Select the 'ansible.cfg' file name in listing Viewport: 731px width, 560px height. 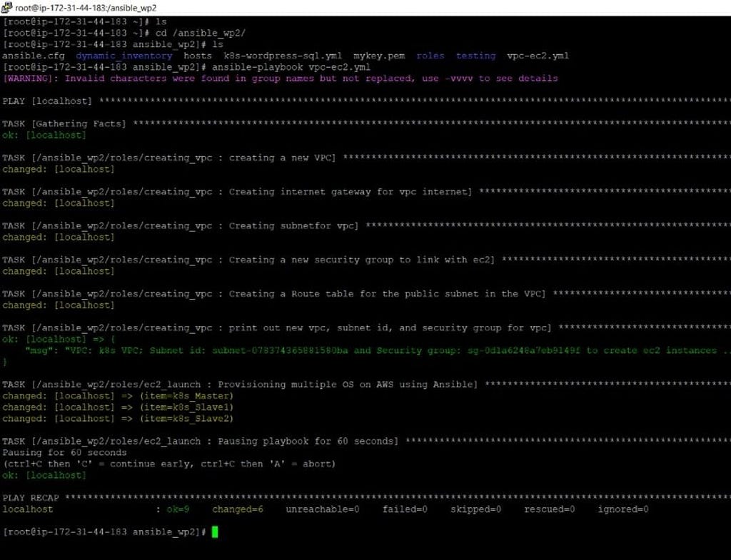tap(34, 56)
